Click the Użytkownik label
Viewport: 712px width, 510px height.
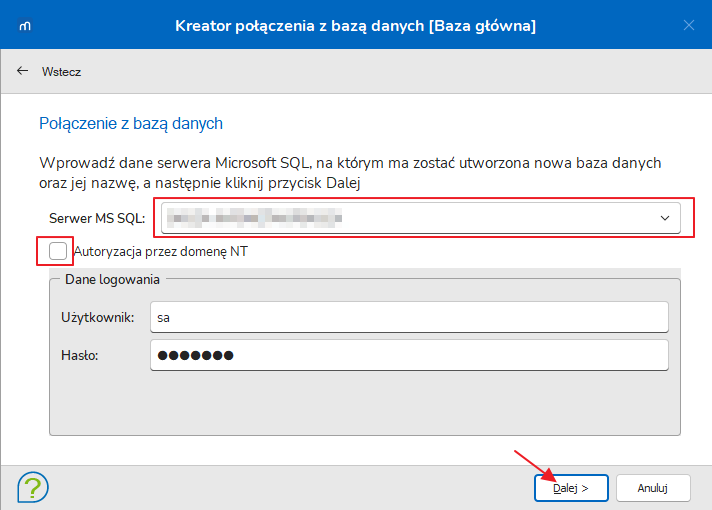click(98, 317)
